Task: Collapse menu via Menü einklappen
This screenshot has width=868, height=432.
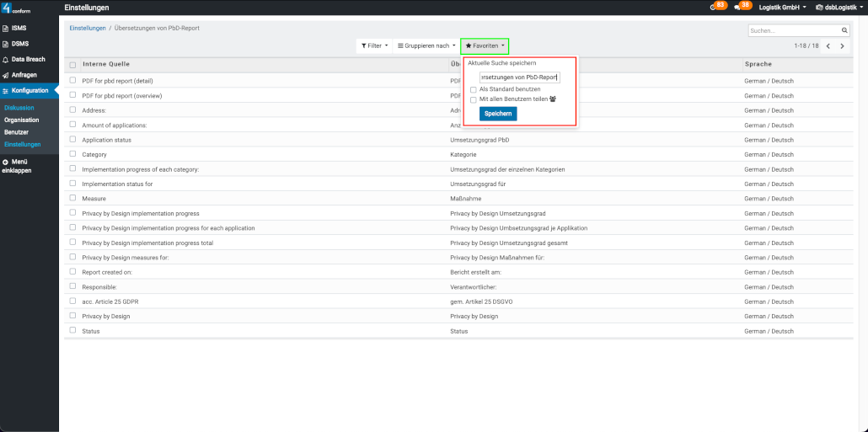Action: [x=17, y=165]
